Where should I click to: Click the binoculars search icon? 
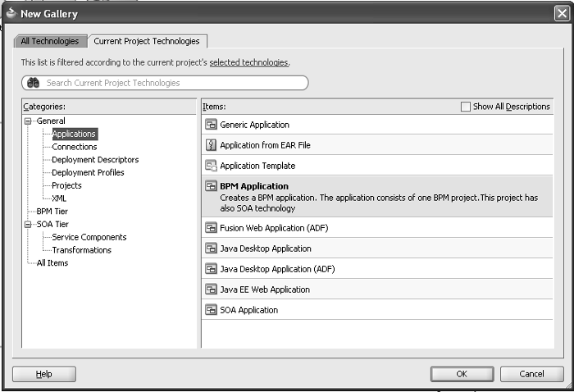click(x=34, y=83)
